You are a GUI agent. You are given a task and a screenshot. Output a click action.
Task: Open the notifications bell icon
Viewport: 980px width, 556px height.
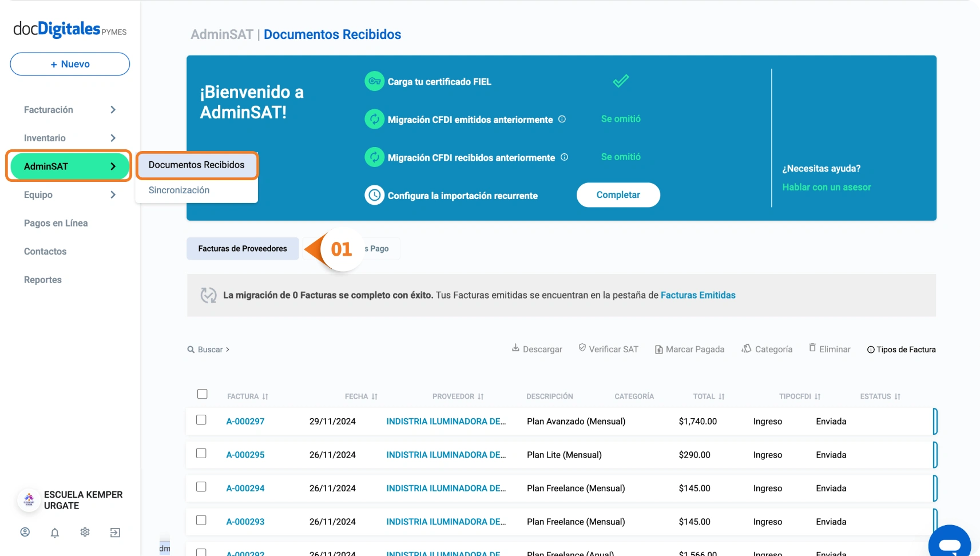click(55, 533)
